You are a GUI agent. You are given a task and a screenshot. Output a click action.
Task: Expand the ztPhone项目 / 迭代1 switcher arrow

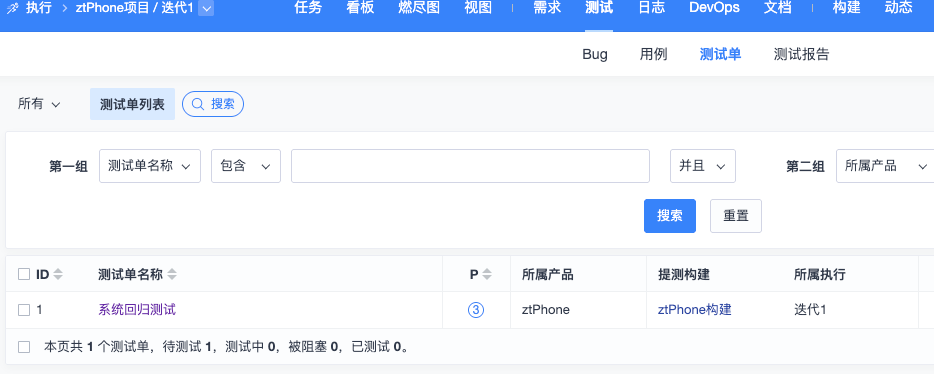pyautogui.click(x=206, y=8)
